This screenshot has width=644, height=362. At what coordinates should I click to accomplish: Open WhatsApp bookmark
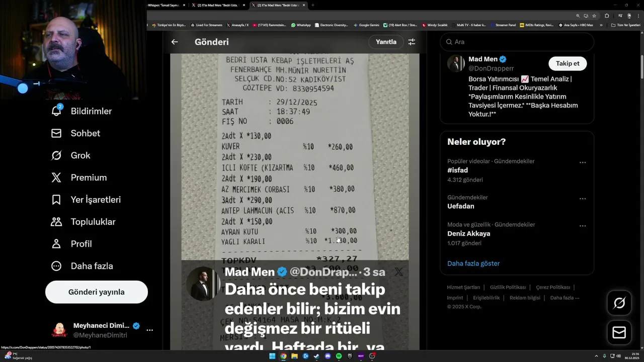pyautogui.click(x=301, y=25)
